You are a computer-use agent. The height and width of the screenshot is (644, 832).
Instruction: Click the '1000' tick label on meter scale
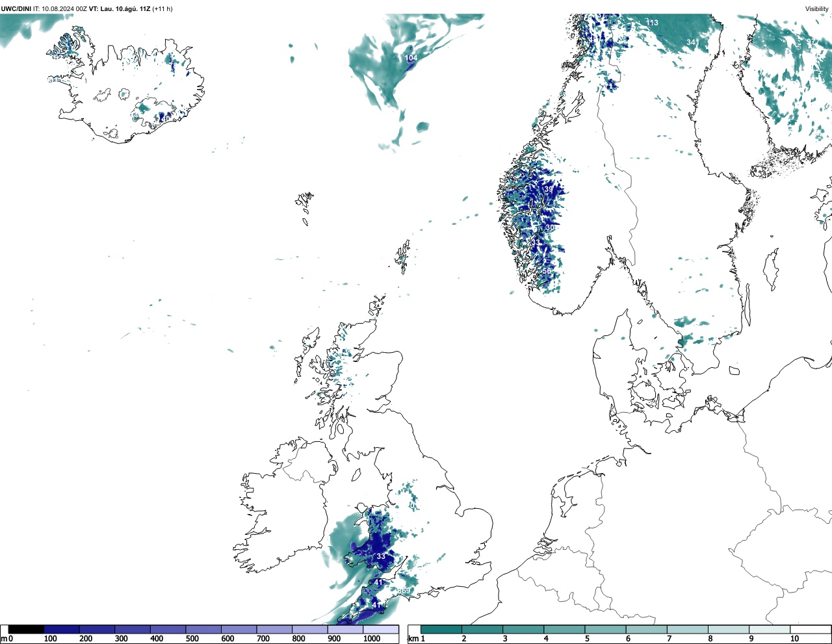pos(372,639)
